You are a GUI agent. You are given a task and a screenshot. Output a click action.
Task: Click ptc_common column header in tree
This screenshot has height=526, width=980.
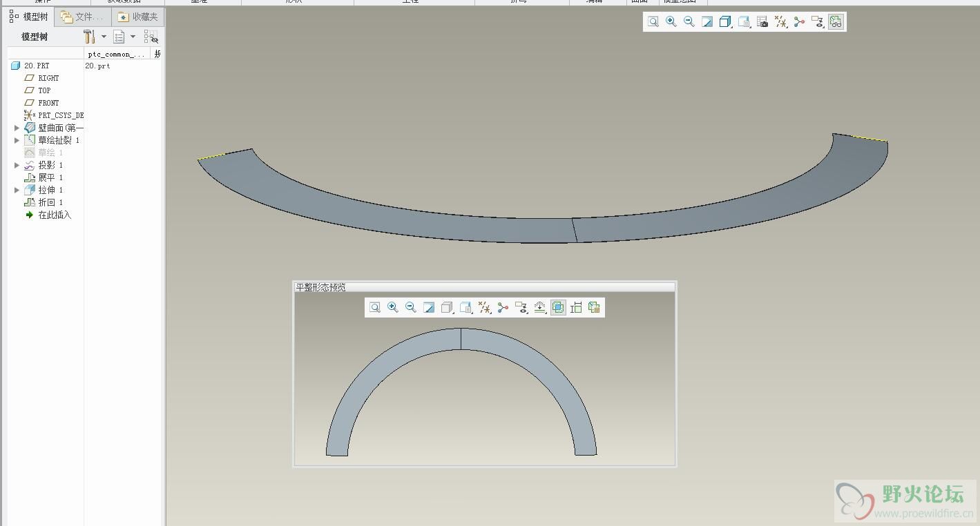117,54
